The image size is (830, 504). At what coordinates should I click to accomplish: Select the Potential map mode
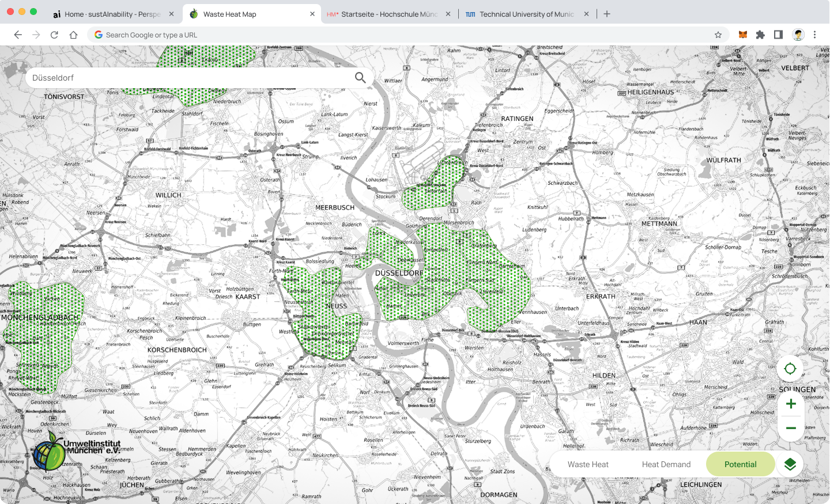pos(740,464)
